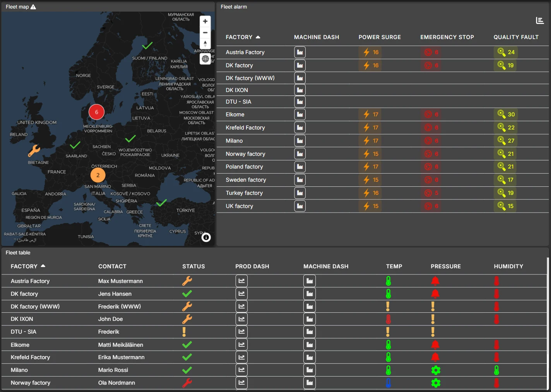The width and height of the screenshot is (551, 392).
Task: Sort Fleet table by STATUS column
Action: (x=193, y=266)
